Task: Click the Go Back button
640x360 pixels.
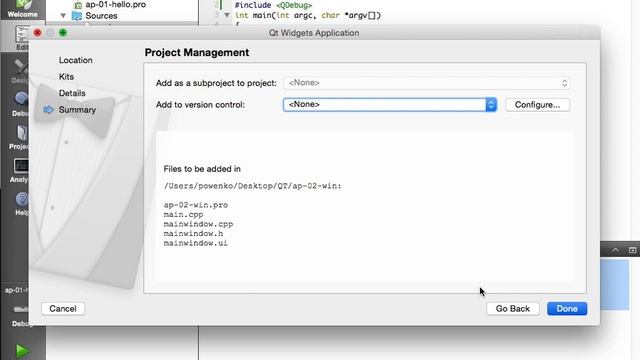Action: click(513, 309)
